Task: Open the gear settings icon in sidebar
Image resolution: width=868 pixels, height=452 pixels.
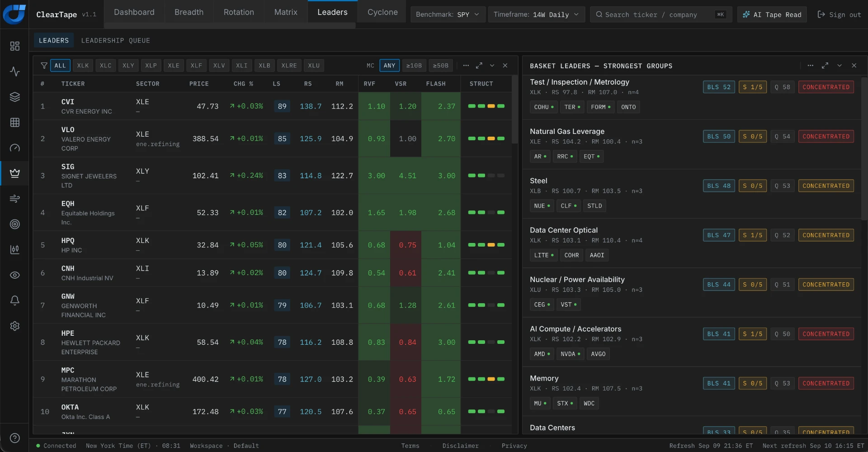Action: pos(15,326)
